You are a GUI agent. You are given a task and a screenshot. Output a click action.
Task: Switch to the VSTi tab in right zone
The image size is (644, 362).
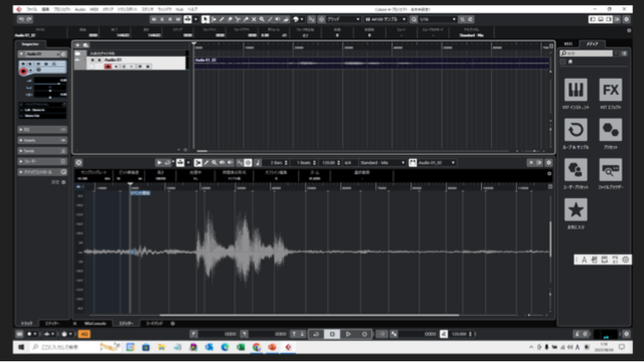pyautogui.click(x=567, y=44)
